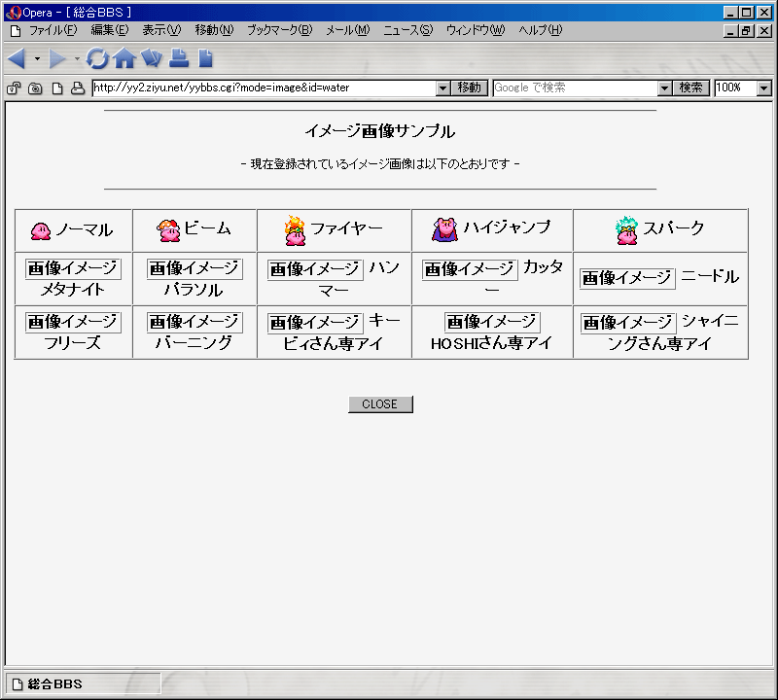Click the padlock security icon in address bar

point(14,88)
